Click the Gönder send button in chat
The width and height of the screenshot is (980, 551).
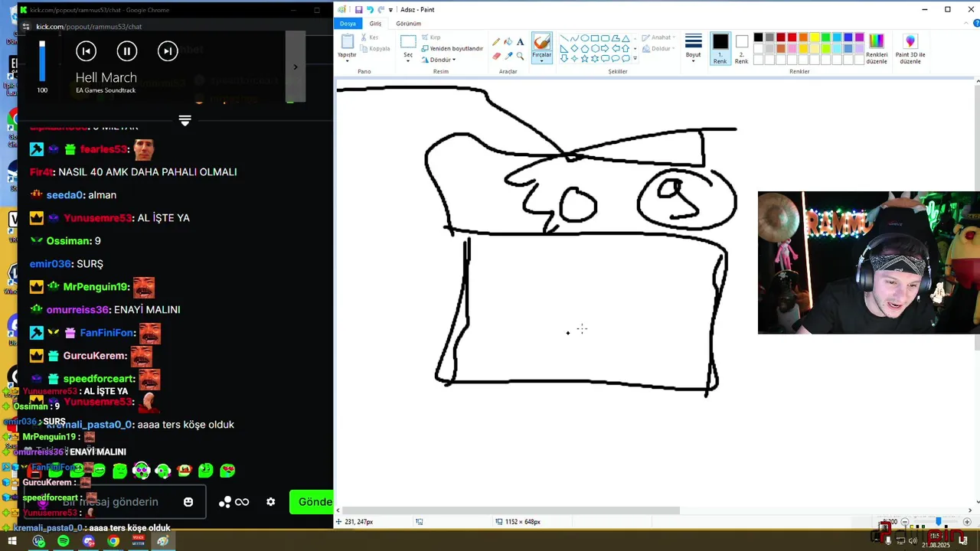point(312,502)
